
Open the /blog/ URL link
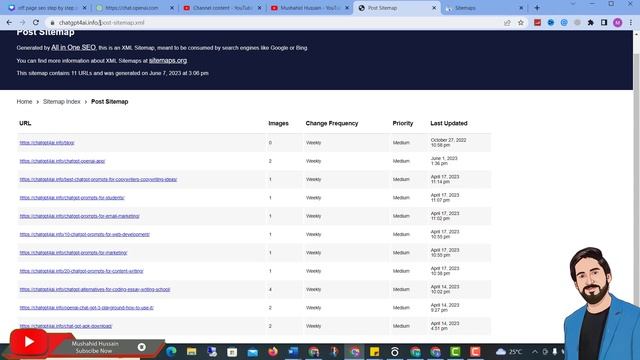point(47,143)
